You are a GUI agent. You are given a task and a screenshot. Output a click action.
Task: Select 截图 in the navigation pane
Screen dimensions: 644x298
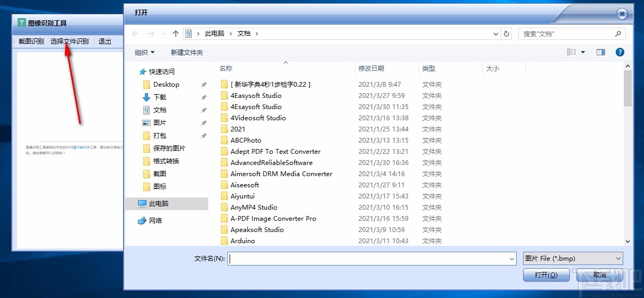160,174
